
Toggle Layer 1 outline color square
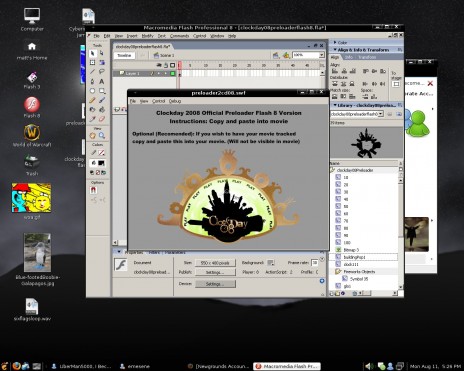pyautogui.click(x=173, y=73)
